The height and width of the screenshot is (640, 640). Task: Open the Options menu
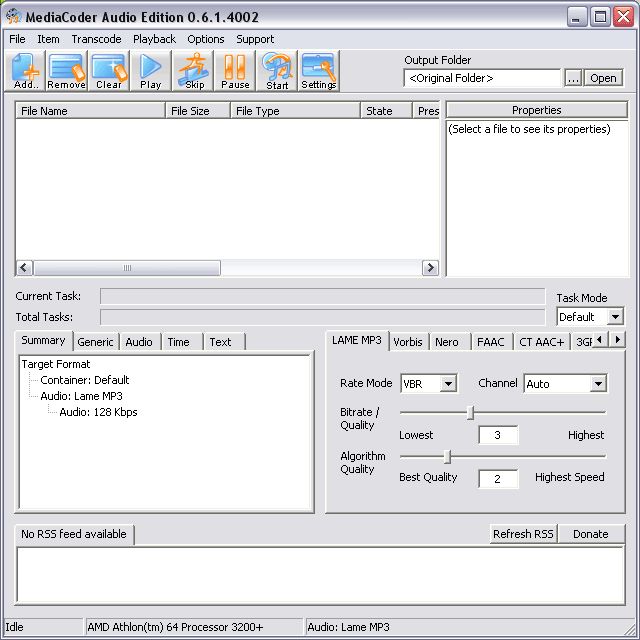(x=206, y=39)
